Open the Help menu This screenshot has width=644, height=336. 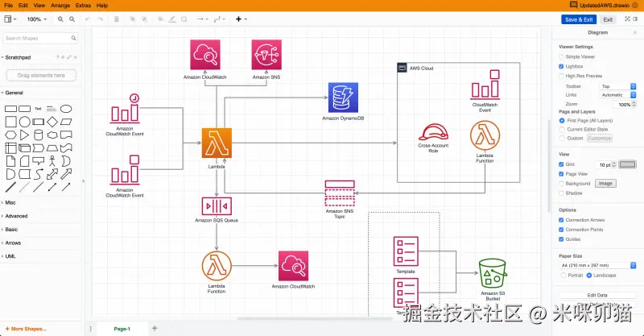point(102,6)
